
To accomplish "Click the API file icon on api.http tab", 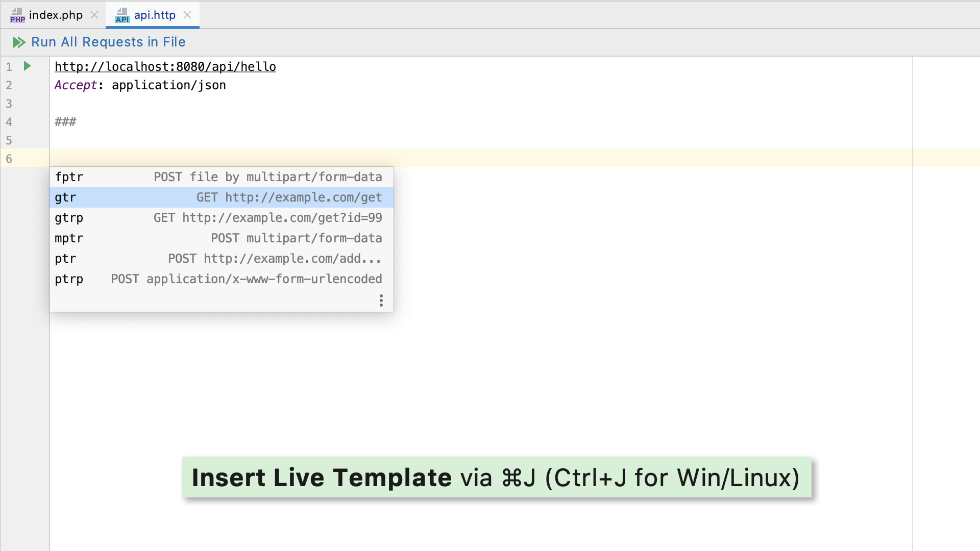I will 121,15.
